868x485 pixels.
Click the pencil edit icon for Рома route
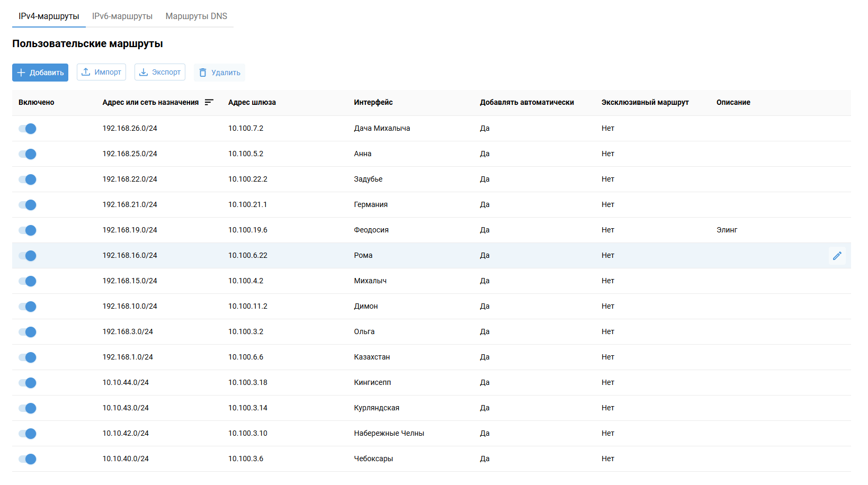click(837, 256)
